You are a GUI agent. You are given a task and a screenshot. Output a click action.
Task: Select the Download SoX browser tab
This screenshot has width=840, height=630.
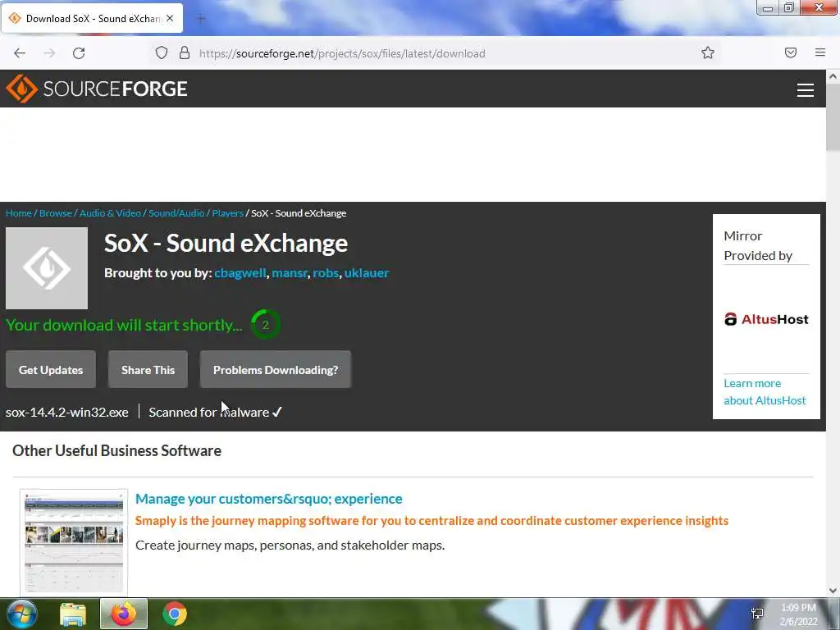(x=92, y=18)
